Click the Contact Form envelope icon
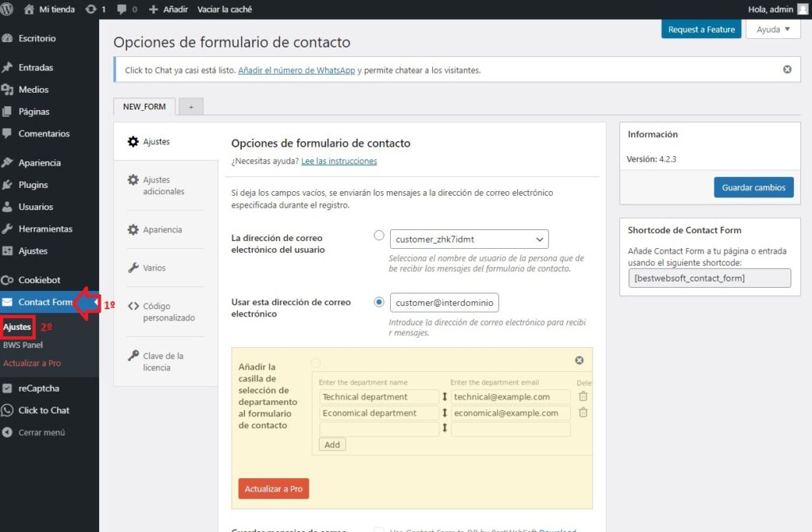 [x=7, y=302]
